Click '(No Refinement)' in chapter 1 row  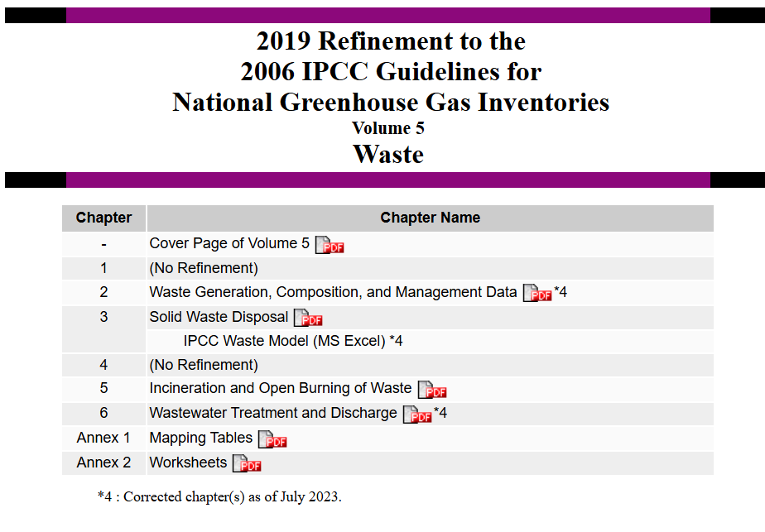click(204, 268)
